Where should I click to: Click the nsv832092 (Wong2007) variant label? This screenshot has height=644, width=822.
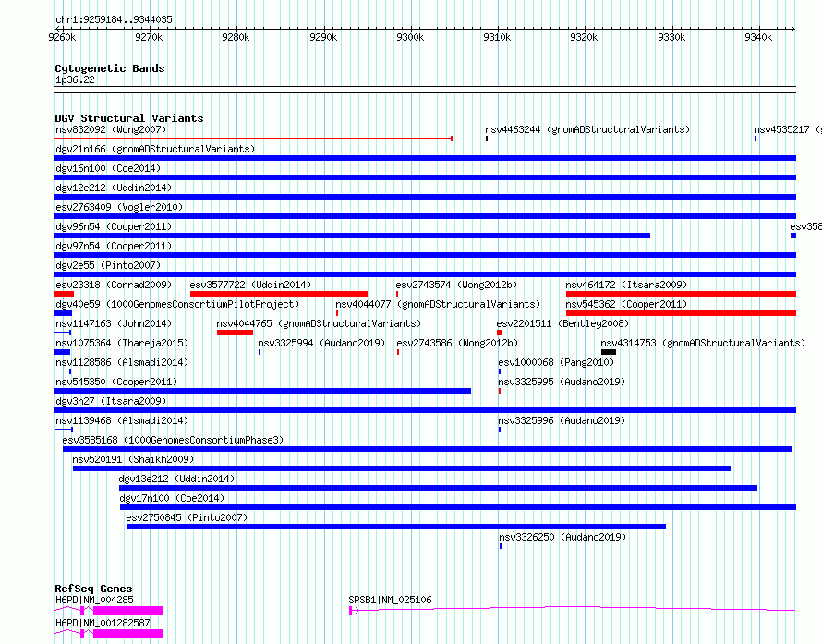[x=111, y=129]
